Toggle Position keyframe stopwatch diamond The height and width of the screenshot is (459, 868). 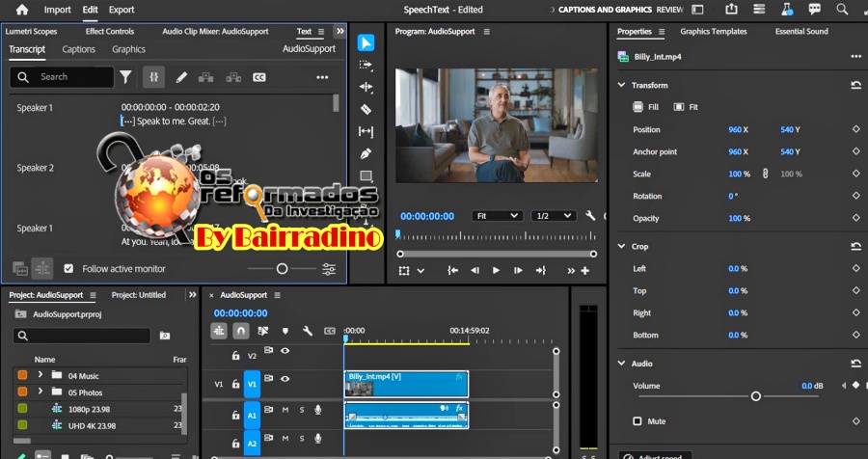(x=855, y=129)
